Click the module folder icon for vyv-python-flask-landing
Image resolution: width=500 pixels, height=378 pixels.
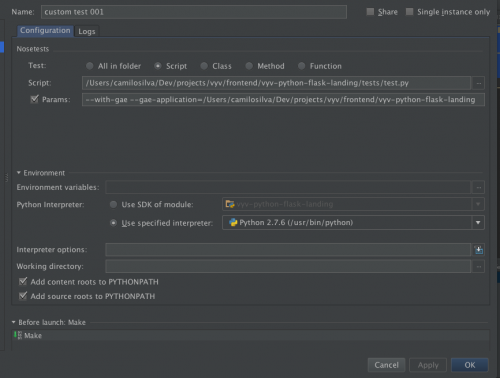tap(230, 204)
